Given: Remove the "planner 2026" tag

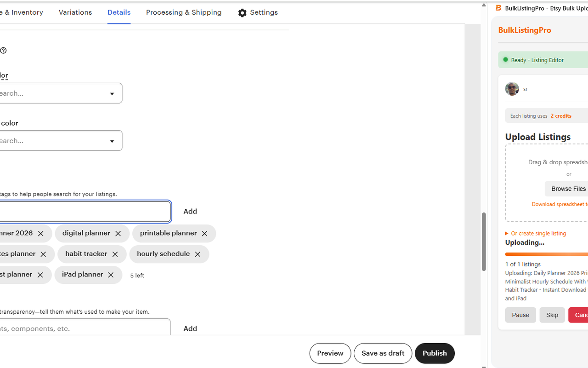Looking at the screenshot, I should (40, 233).
